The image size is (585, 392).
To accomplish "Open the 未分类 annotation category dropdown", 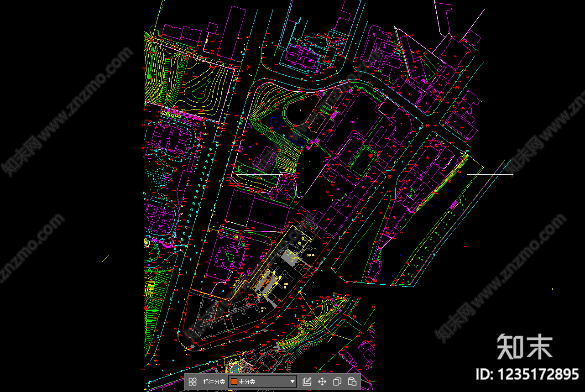I will pos(262,382).
